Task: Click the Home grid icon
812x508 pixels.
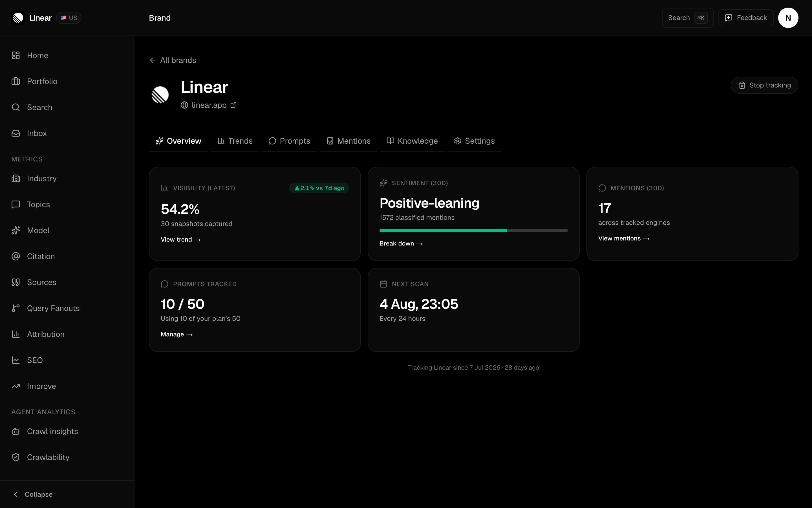Action: coord(16,55)
